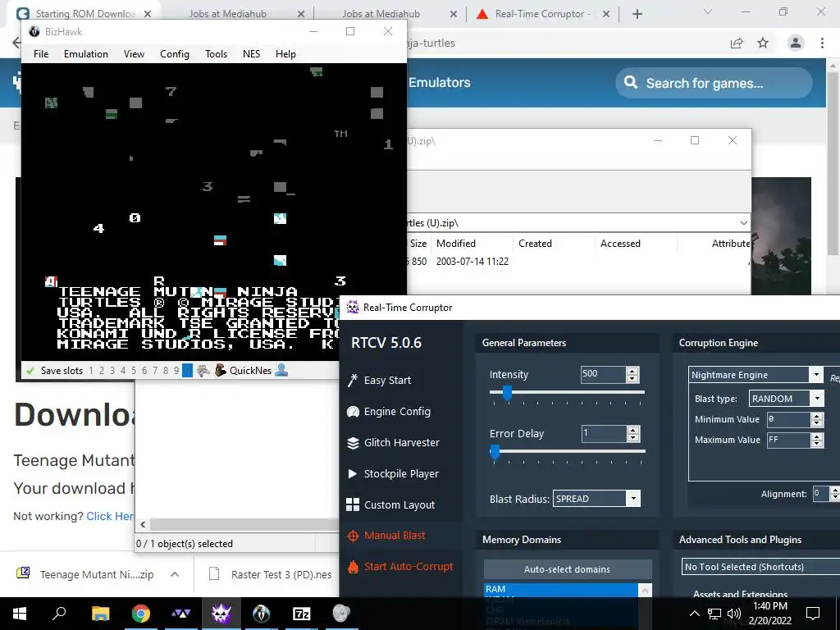
Task: Click the blue user icon in BizHawk status bar
Action: point(281,370)
